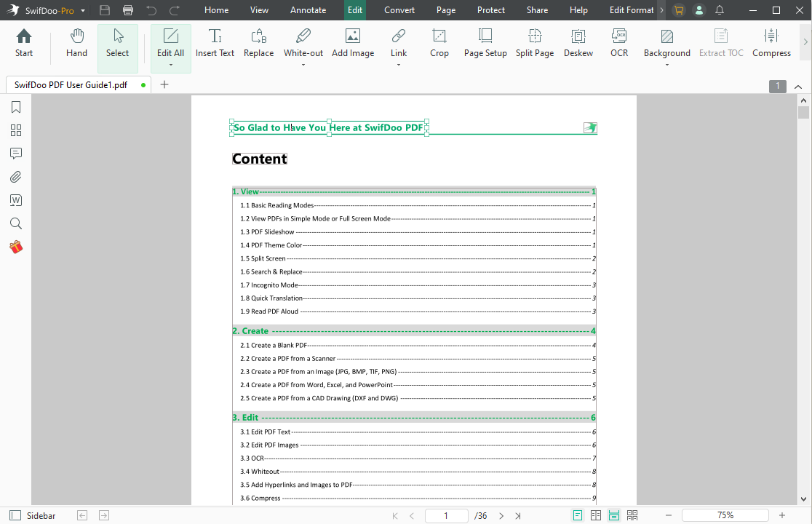Enable two-page view mode
This screenshot has width=812, height=524.
[595, 515]
